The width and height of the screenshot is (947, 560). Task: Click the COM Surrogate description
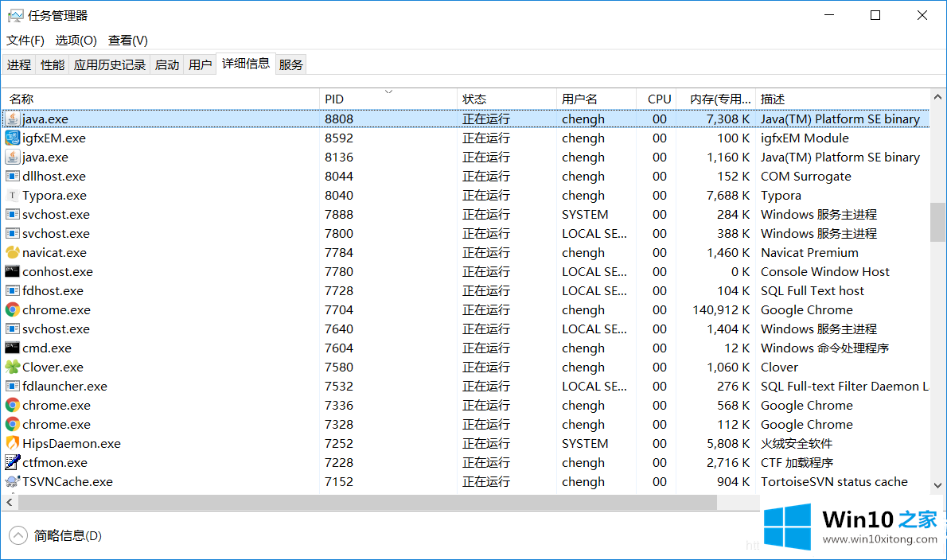805,177
